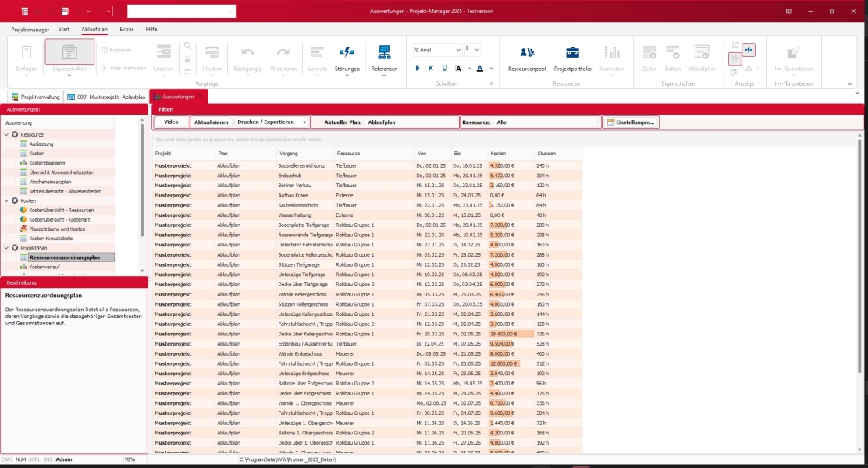Switch to the Extras menu tab

coord(126,30)
